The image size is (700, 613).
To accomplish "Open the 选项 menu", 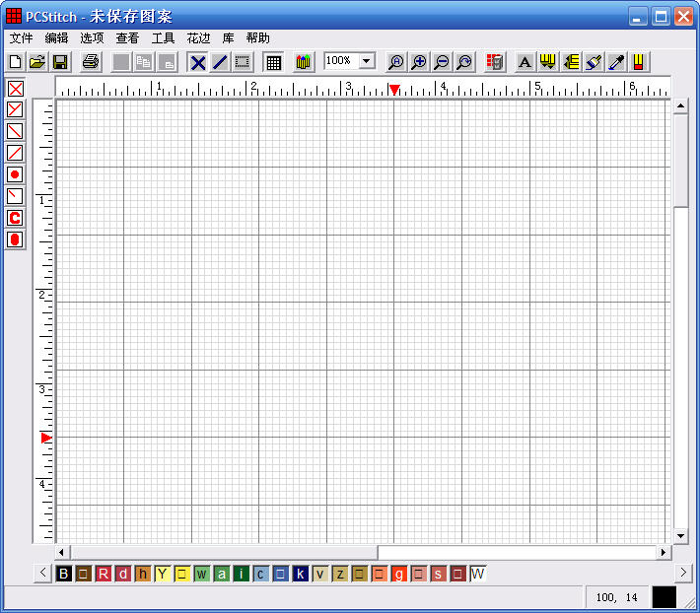I will [92, 38].
